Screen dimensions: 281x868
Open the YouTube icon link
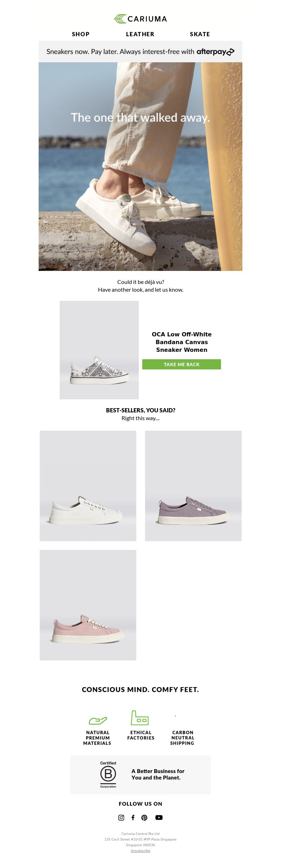point(159,817)
